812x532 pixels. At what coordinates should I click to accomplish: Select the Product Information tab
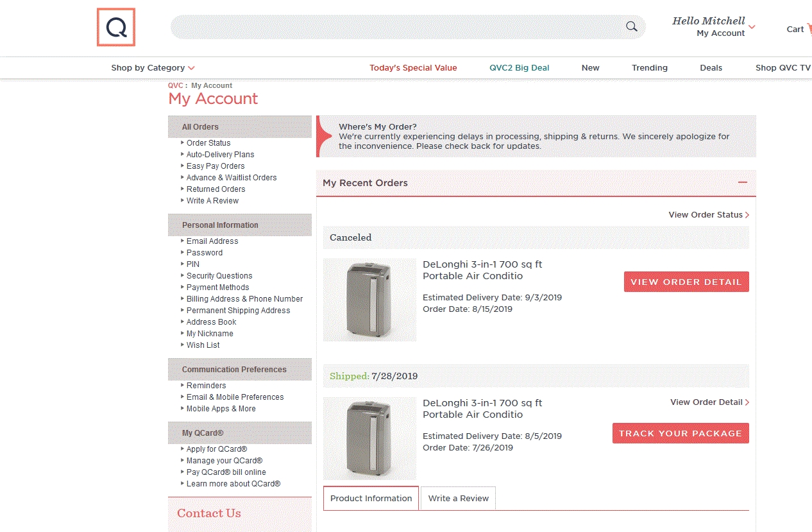371,498
